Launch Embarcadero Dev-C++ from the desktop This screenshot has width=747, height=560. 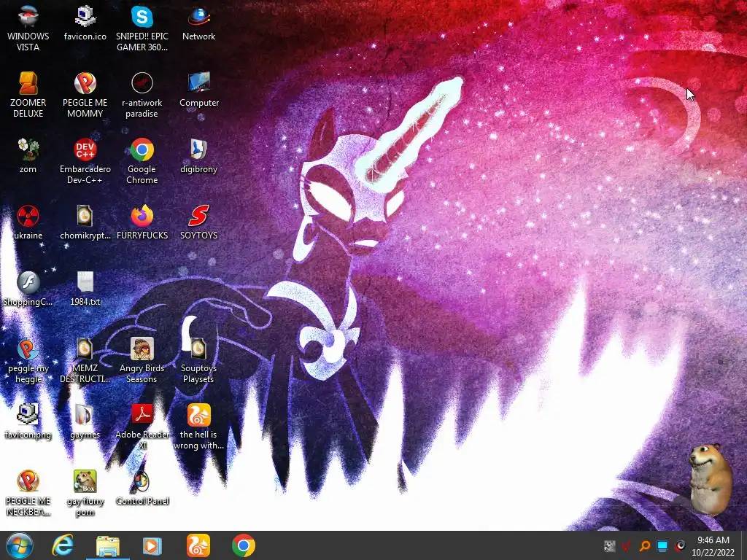tap(85, 161)
